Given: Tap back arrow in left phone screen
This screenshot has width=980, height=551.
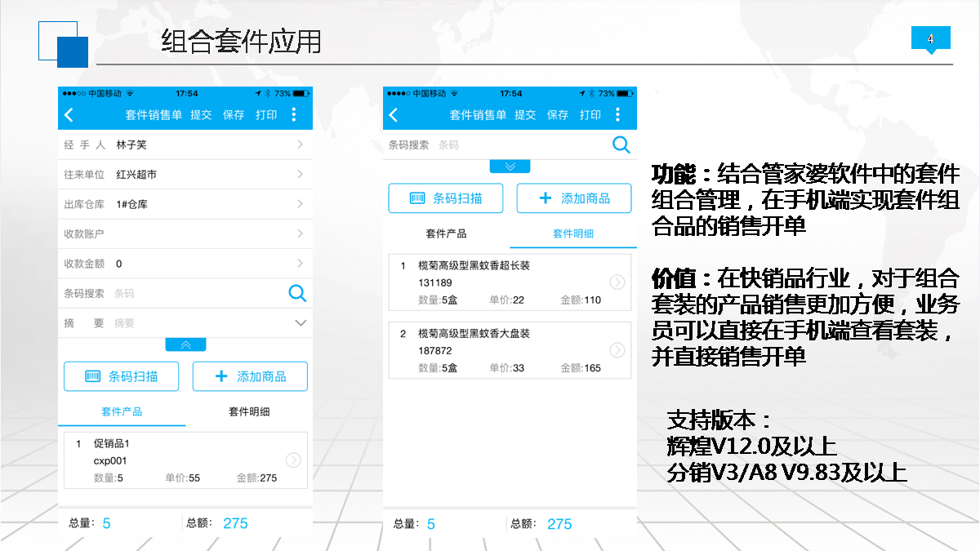Looking at the screenshot, I should (x=69, y=115).
